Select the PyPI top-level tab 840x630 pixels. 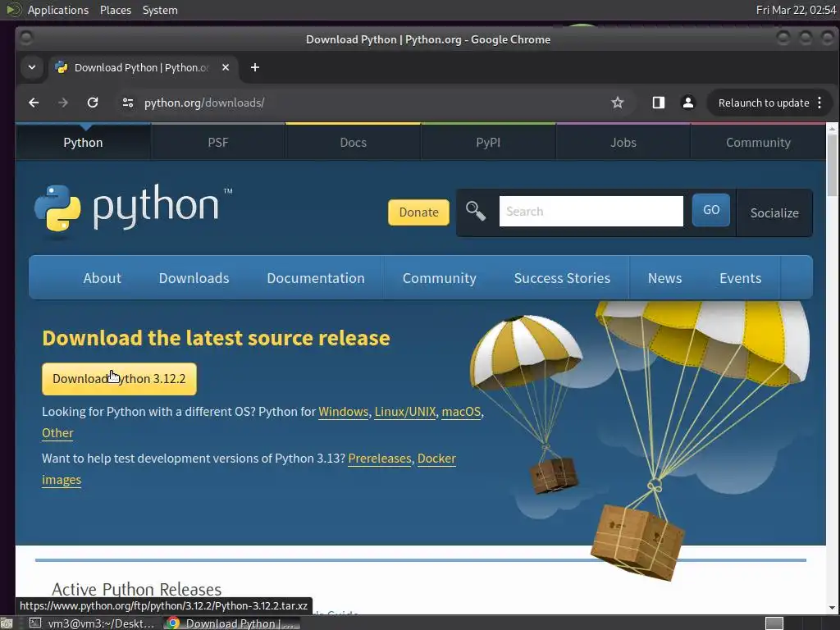488,143
